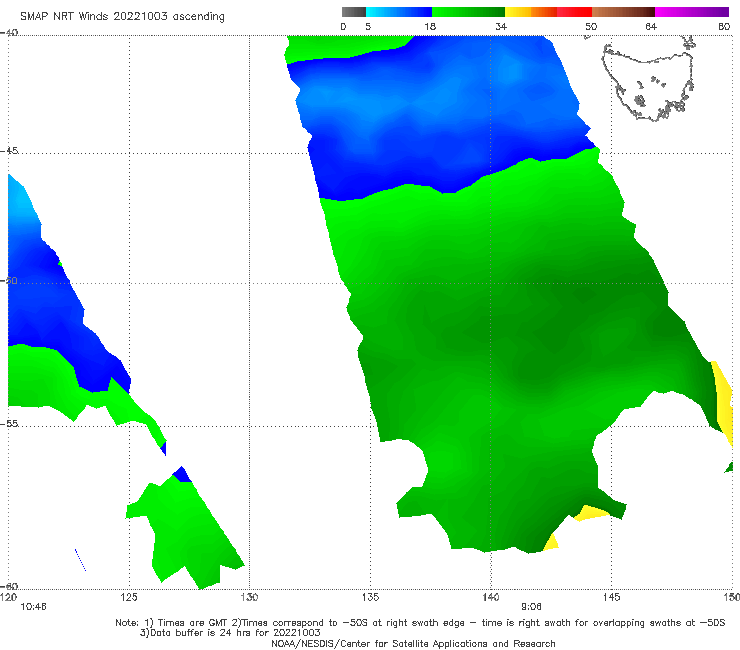The height and width of the screenshot is (650, 740).
Task: Click the yellow wind patch near longitude 150
Action: pos(723,404)
